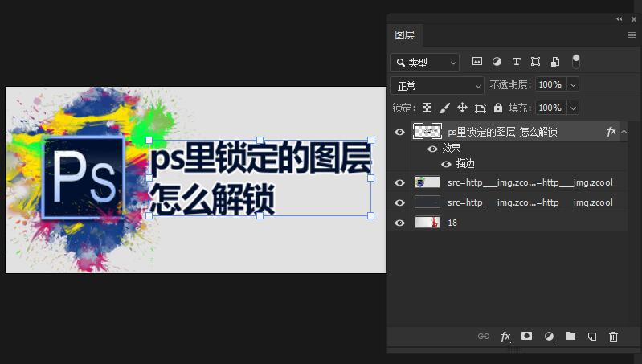Lock transparent pixels checkerboard icon
The height and width of the screenshot is (364, 642).
(x=427, y=108)
